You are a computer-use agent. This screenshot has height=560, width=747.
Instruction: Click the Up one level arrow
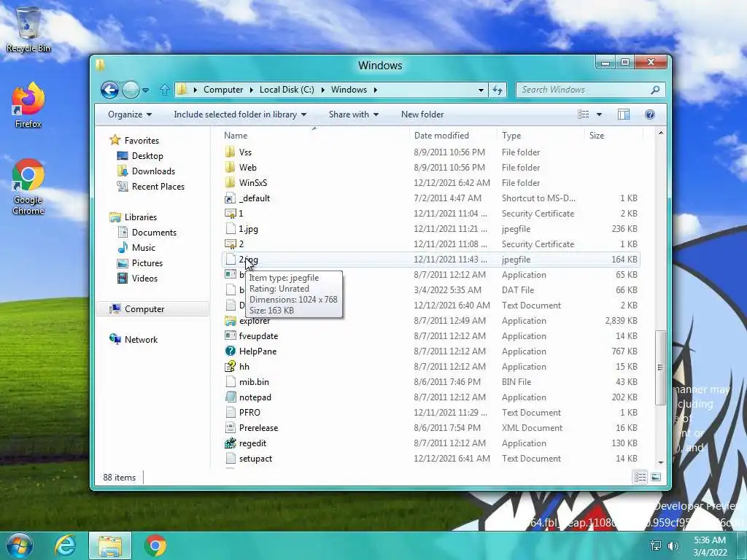[164, 90]
